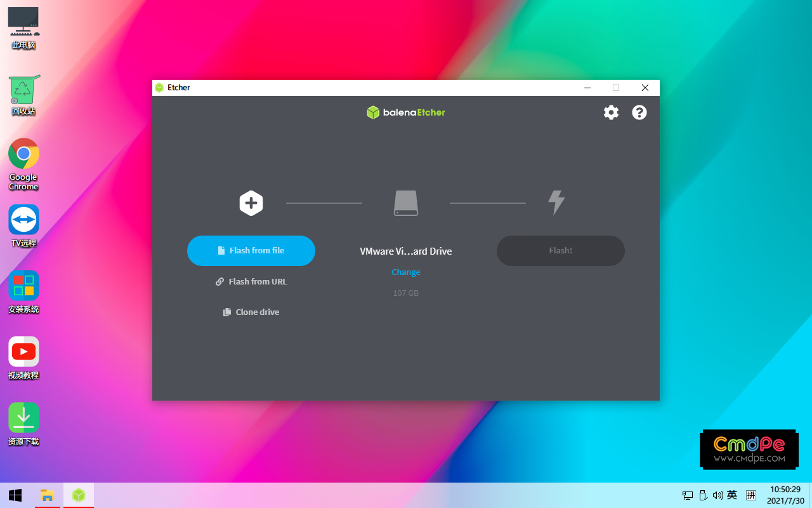Click the IME mode tray icon
The width and height of the screenshot is (812, 508).
tap(751, 495)
